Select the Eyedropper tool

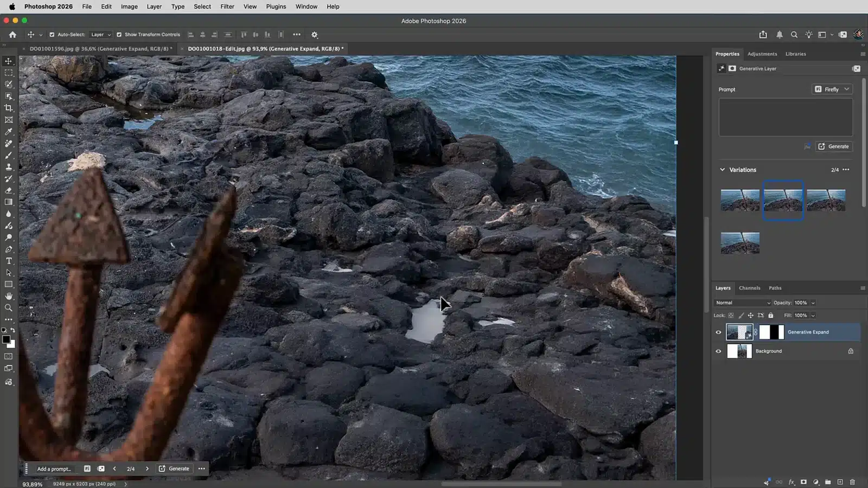[x=9, y=132]
